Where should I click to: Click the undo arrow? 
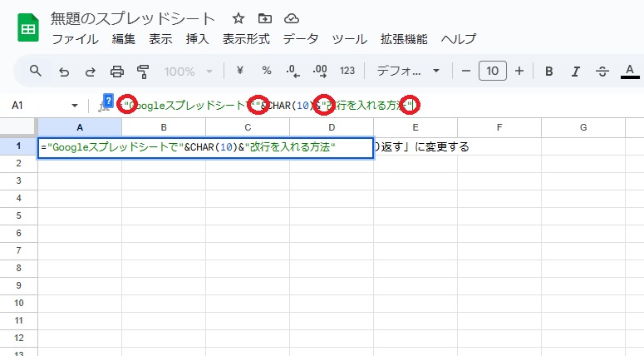[64, 72]
